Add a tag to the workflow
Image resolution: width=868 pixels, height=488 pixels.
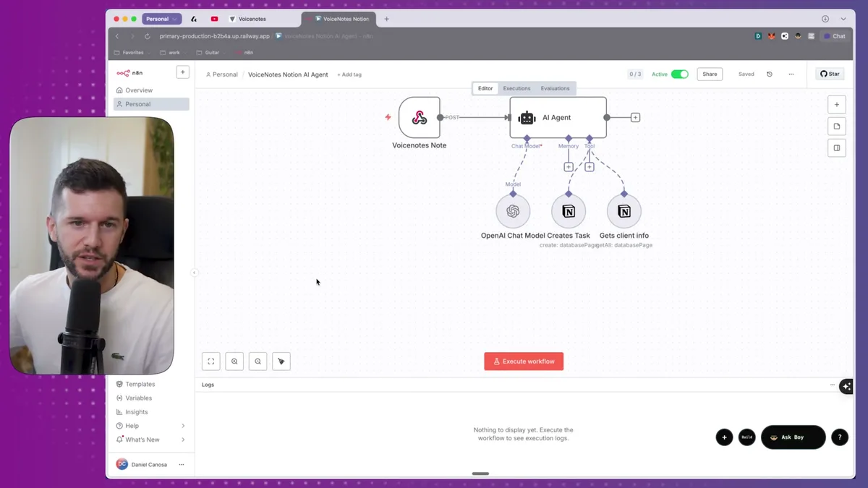[x=349, y=74]
